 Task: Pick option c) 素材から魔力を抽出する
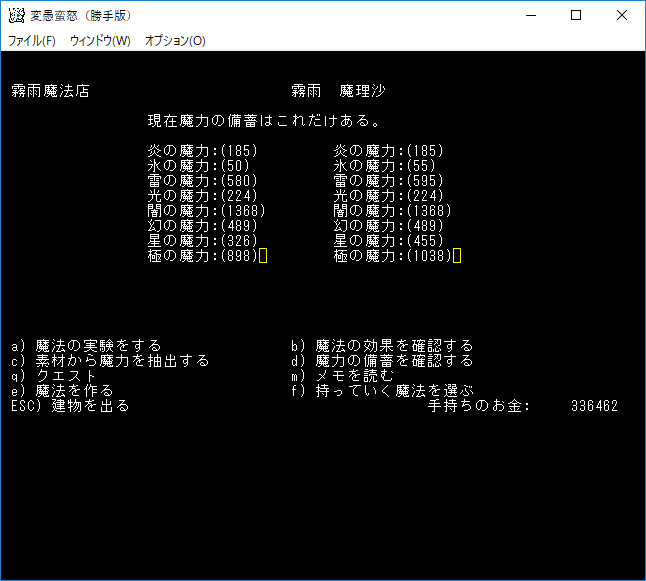110,360
